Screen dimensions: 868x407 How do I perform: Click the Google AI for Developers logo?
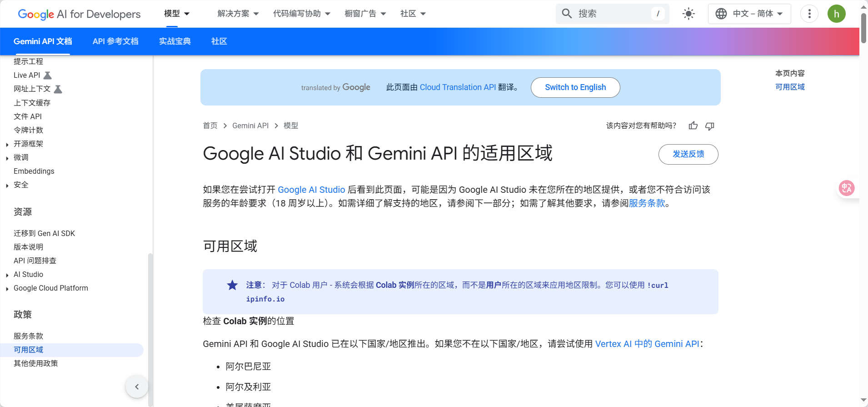point(79,14)
